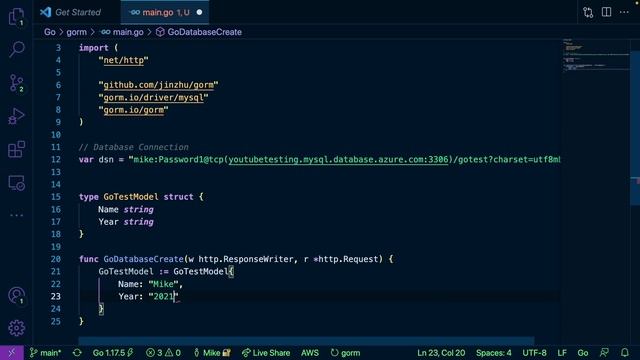Image resolution: width=640 pixels, height=360 pixels.
Task: Click the gorm breadcrumb folder
Action: click(x=76, y=32)
